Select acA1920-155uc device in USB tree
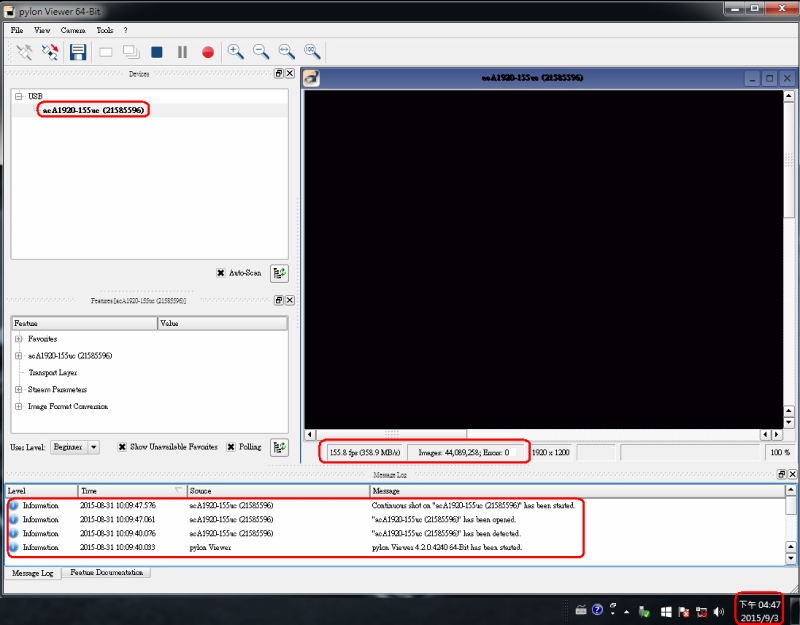This screenshot has height=625, width=800. tap(92, 110)
